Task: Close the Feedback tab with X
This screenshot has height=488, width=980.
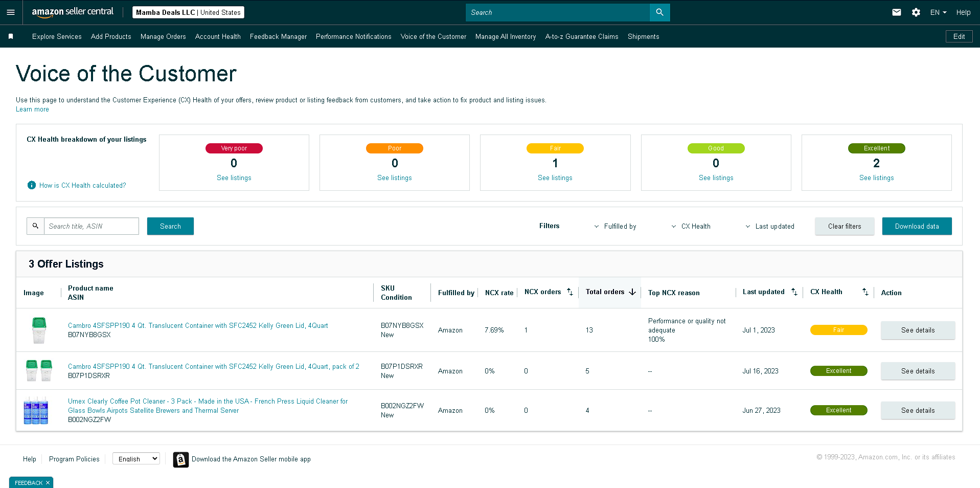Action: pos(48,483)
